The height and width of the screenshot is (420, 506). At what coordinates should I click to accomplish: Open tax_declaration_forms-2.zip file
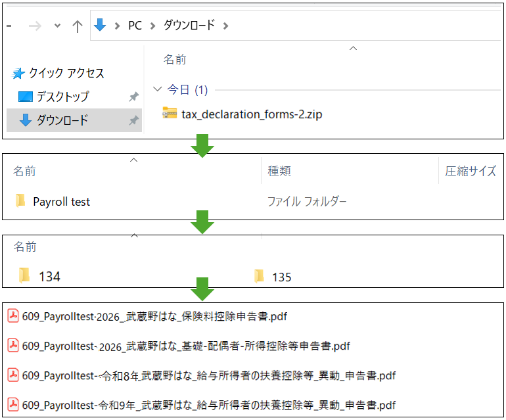pos(242,114)
